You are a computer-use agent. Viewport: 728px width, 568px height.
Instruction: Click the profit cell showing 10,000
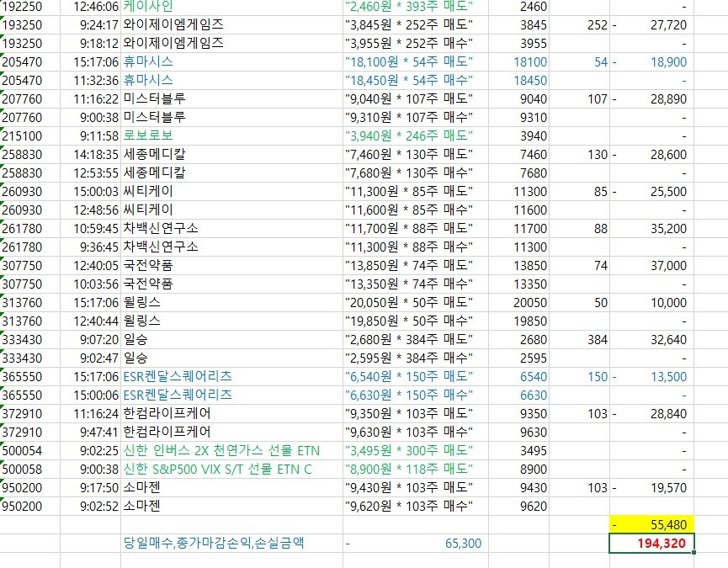pyautogui.click(x=651, y=303)
